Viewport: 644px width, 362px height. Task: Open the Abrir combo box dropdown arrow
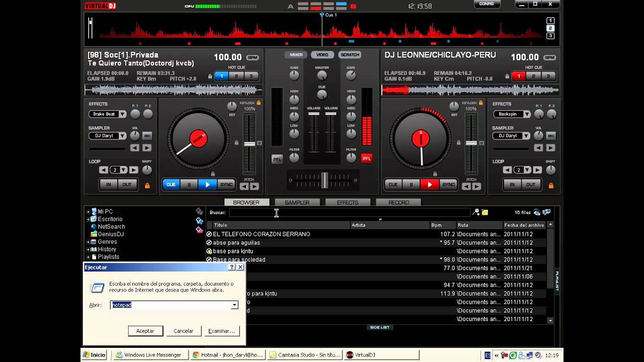234,305
